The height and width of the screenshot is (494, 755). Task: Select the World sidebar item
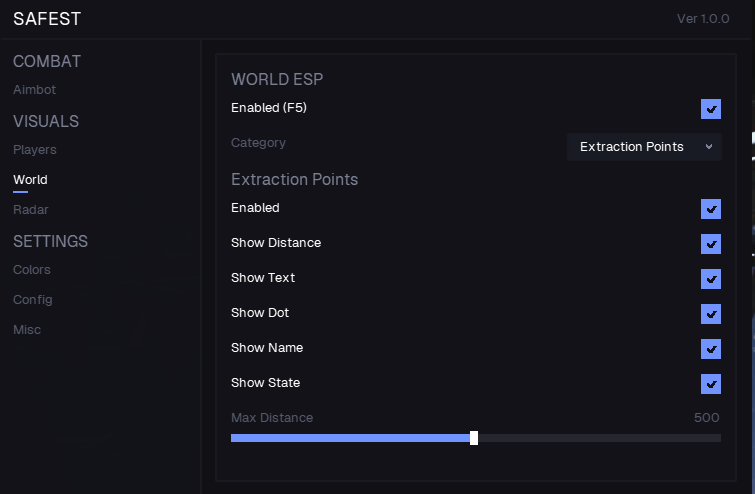tap(30, 180)
